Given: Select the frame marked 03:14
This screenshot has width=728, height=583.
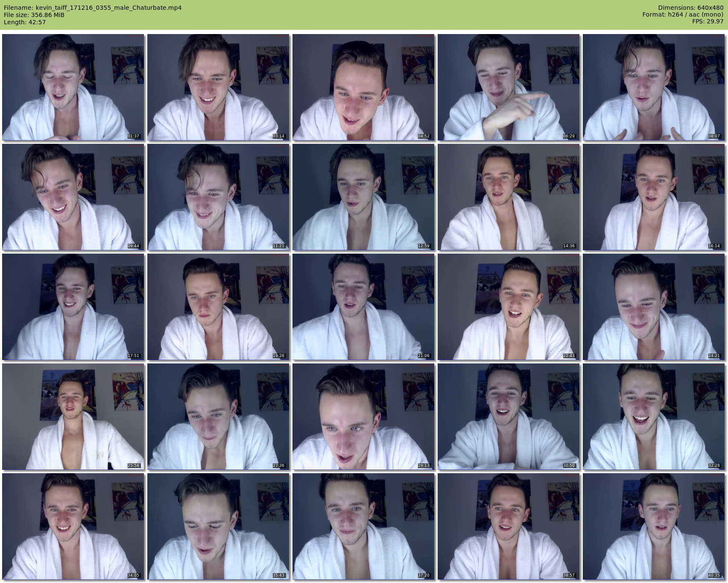Looking at the screenshot, I should (x=218, y=87).
